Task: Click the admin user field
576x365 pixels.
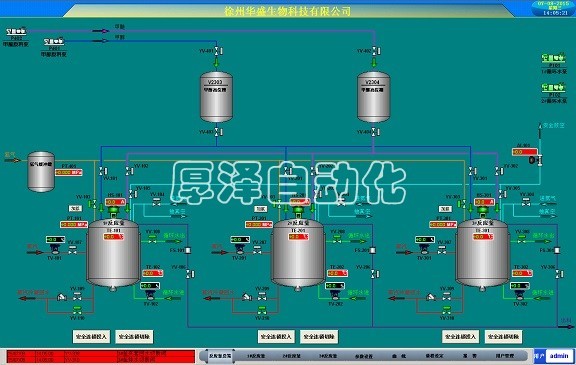Action: 559,355
